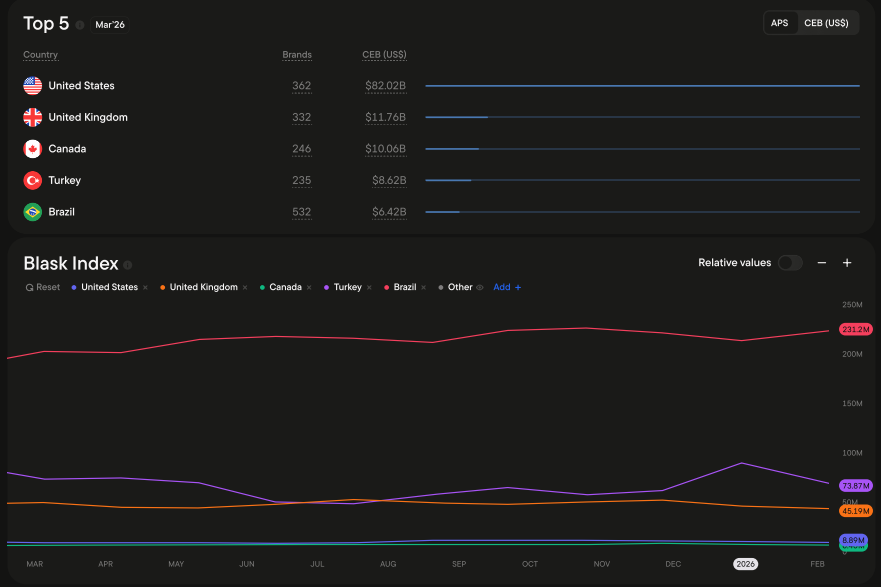This screenshot has height=587, width=881.
Task: Click the Brazil CEB progress bar
Action: [x=643, y=212]
